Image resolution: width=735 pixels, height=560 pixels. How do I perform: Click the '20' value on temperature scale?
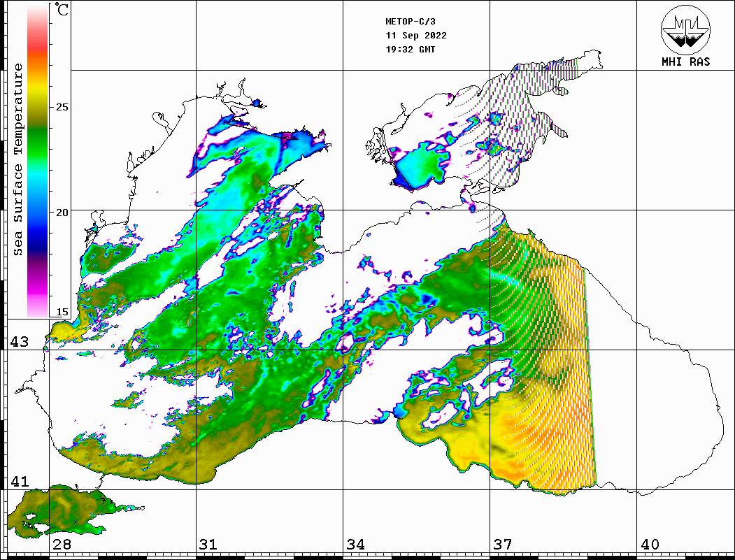pos(62,213)
